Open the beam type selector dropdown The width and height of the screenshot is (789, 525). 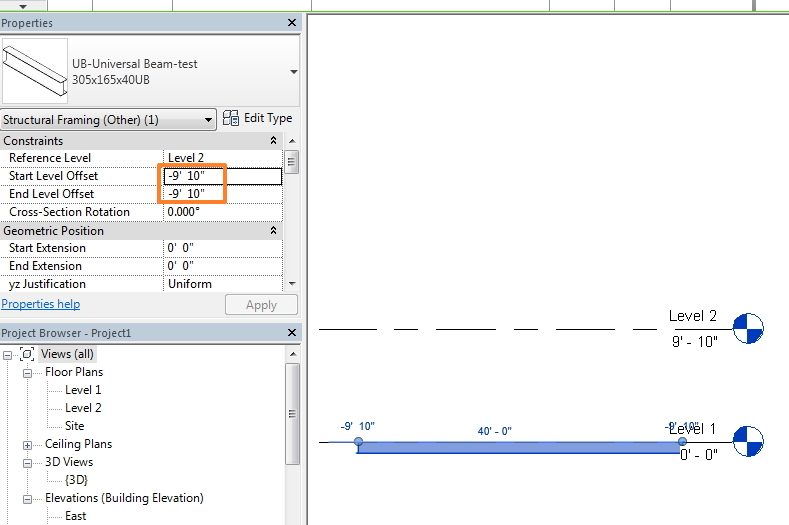(293, 72)
